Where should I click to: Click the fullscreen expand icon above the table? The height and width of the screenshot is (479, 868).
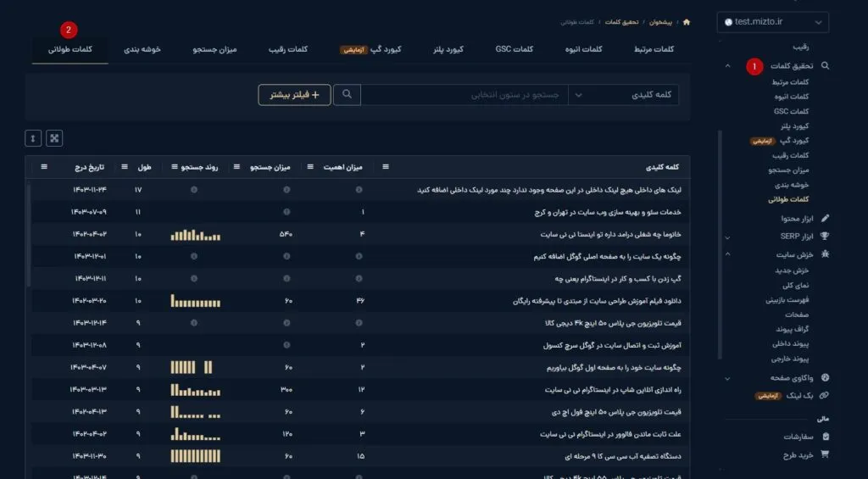tap(54, 138)
